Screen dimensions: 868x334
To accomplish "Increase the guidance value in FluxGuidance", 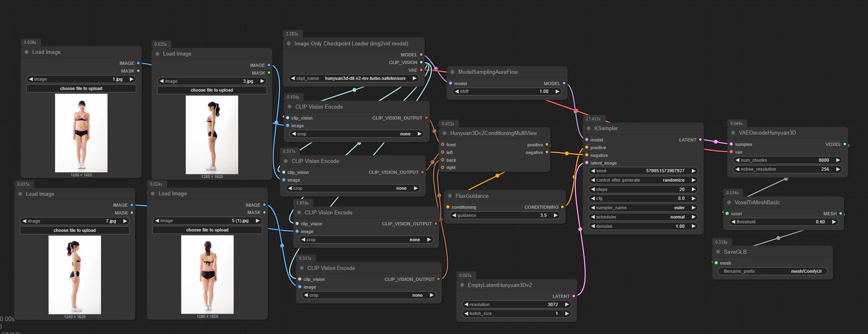I will (x=556, y=216).
